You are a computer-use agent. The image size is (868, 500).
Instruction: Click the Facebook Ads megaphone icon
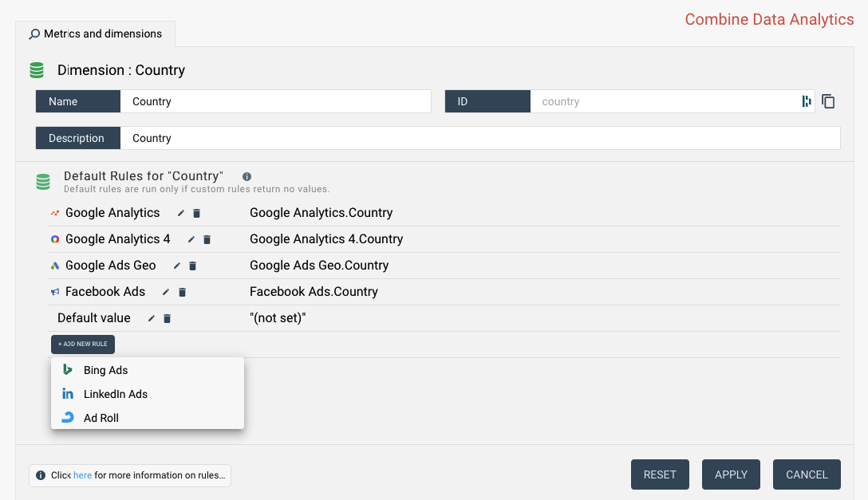pyautogui.click(x=55, y=292)
